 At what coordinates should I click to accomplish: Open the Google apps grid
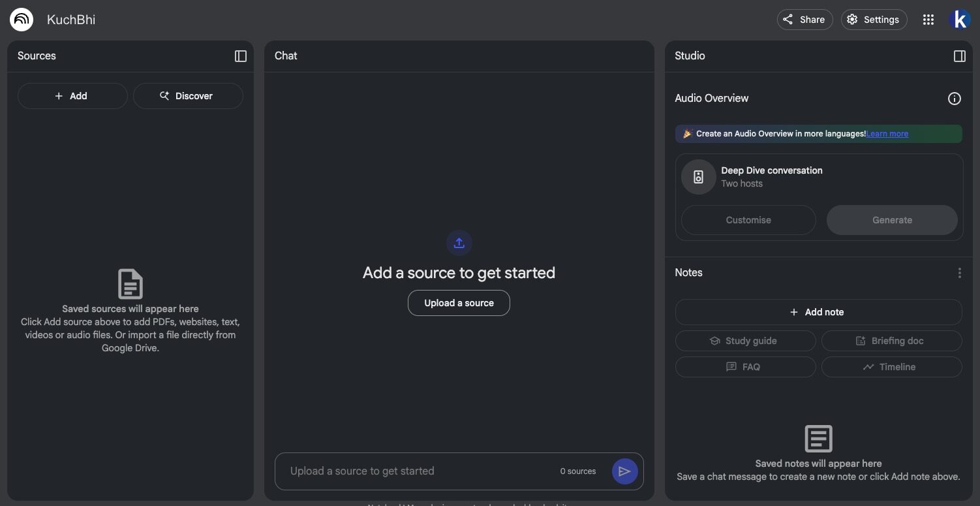928,20
